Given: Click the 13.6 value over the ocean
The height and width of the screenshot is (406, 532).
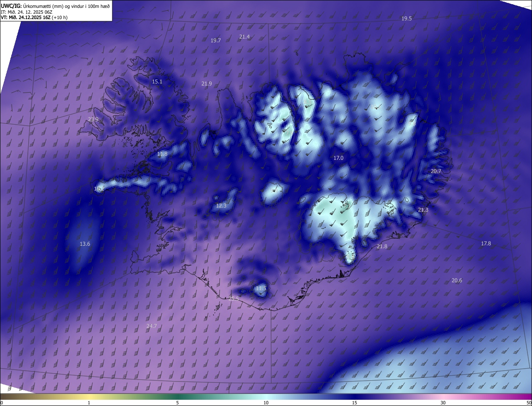Looking at the screenshot, I should click(85, 244).
